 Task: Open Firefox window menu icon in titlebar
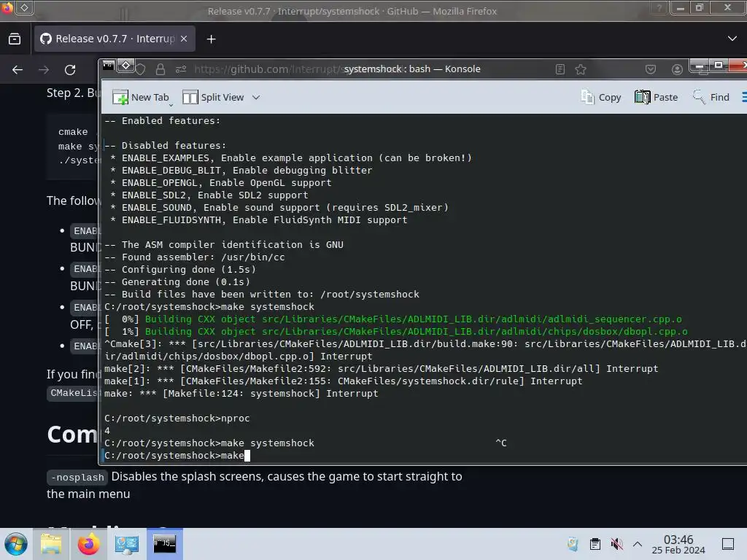(7, 7)
